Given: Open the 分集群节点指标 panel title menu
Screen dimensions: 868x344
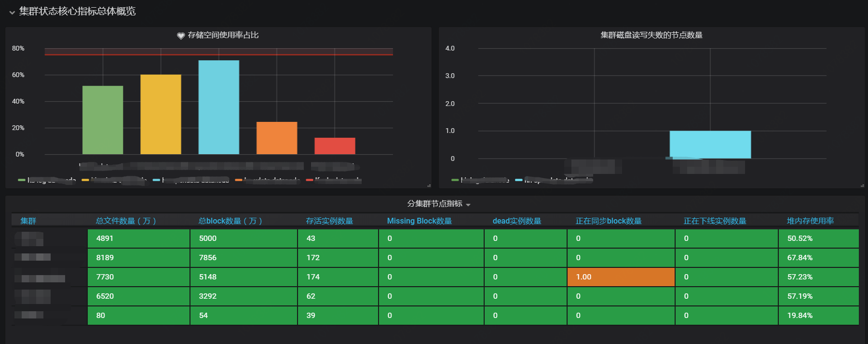Looking at the screenshot, I should click(434, 204).
